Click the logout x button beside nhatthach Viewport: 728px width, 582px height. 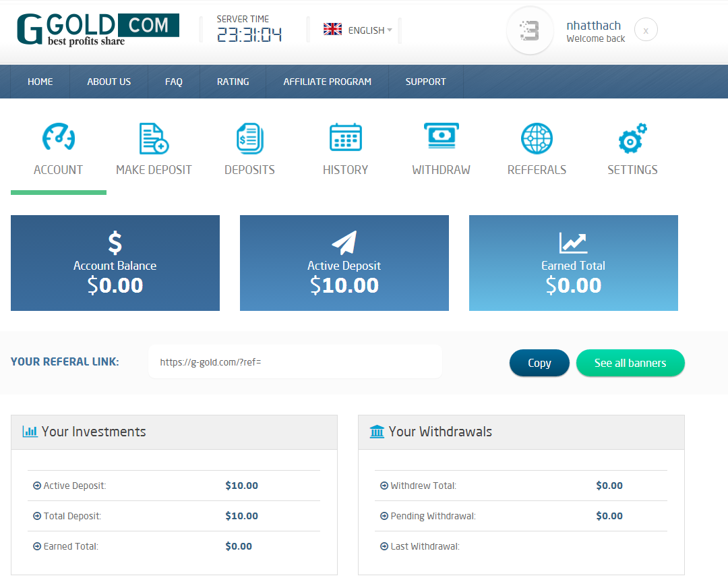point(646,30)
